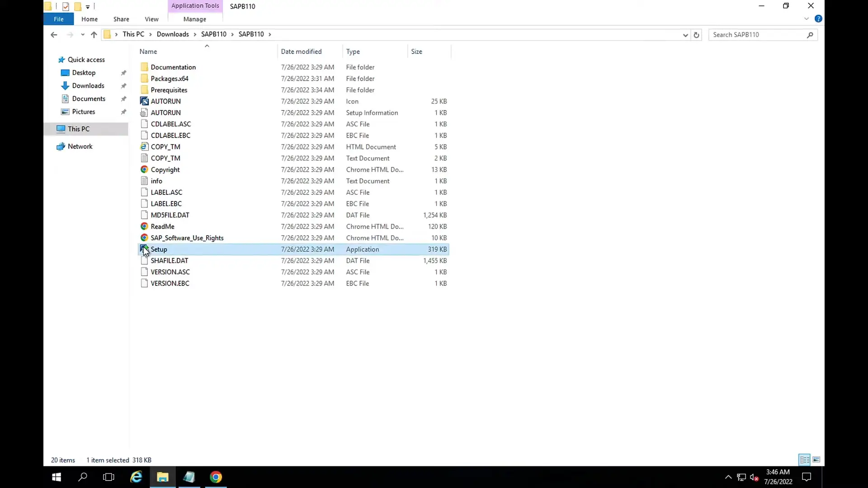Screen dimensions: 868x488
Task: Open Recent locations dropdown arrow
Action: click(82, 35)
